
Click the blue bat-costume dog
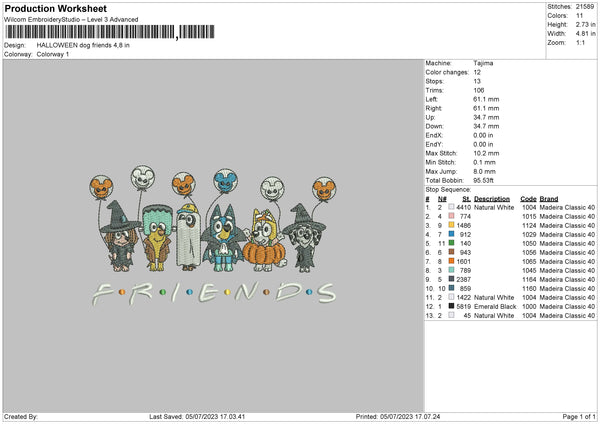point(223,238)
